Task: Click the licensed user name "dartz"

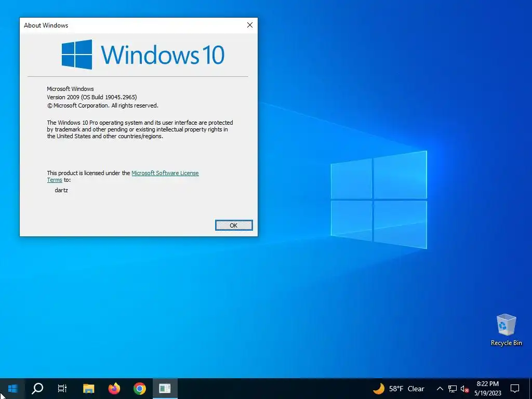Action: tap(61, 190)
